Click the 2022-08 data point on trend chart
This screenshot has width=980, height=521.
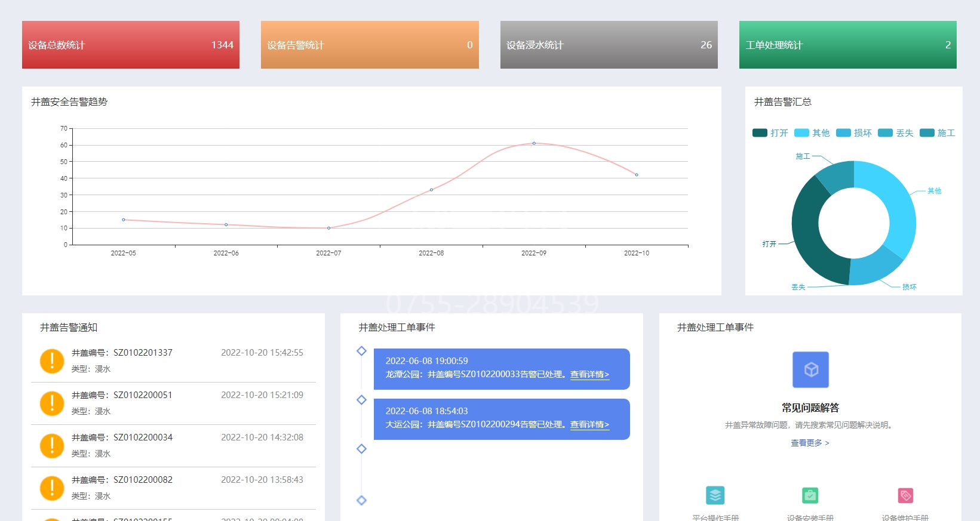pos(431,190)
